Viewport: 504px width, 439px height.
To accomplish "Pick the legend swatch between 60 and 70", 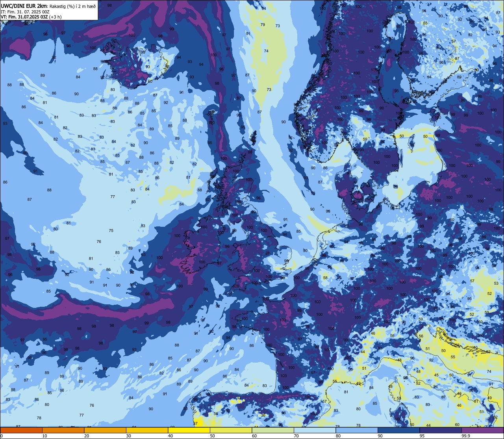I will (273, 430).
